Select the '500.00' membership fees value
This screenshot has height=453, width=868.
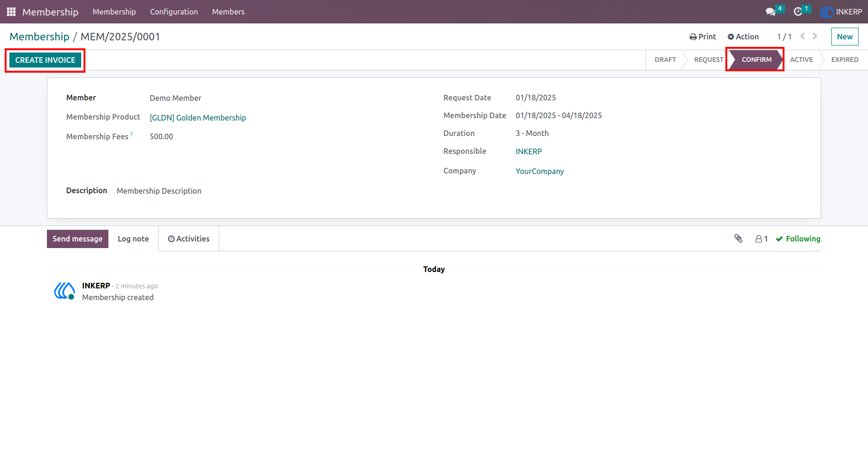[161, 136]
